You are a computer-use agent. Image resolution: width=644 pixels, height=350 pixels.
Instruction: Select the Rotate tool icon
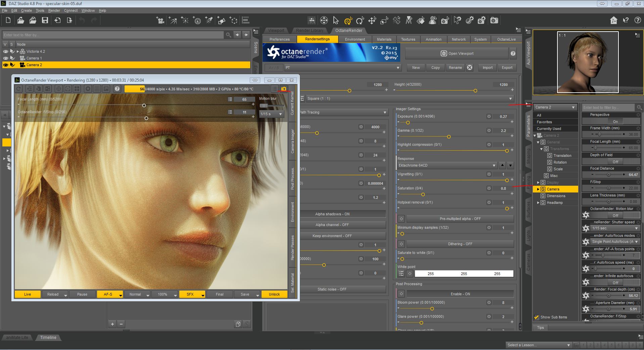point(360,20)
